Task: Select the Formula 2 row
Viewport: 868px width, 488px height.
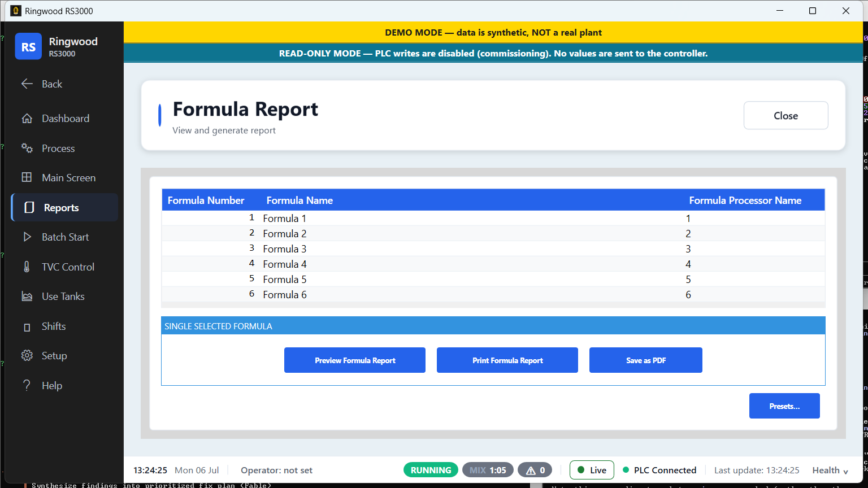Action: point(493,233)
